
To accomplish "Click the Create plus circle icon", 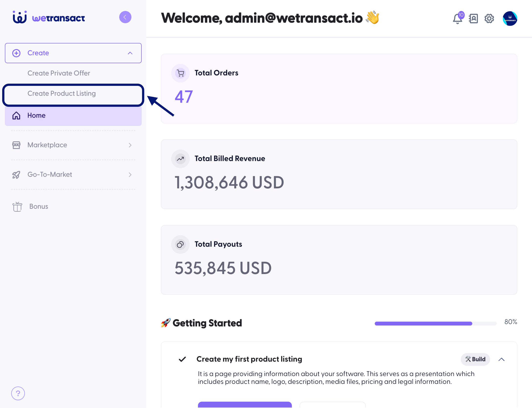I will point(16,53).
